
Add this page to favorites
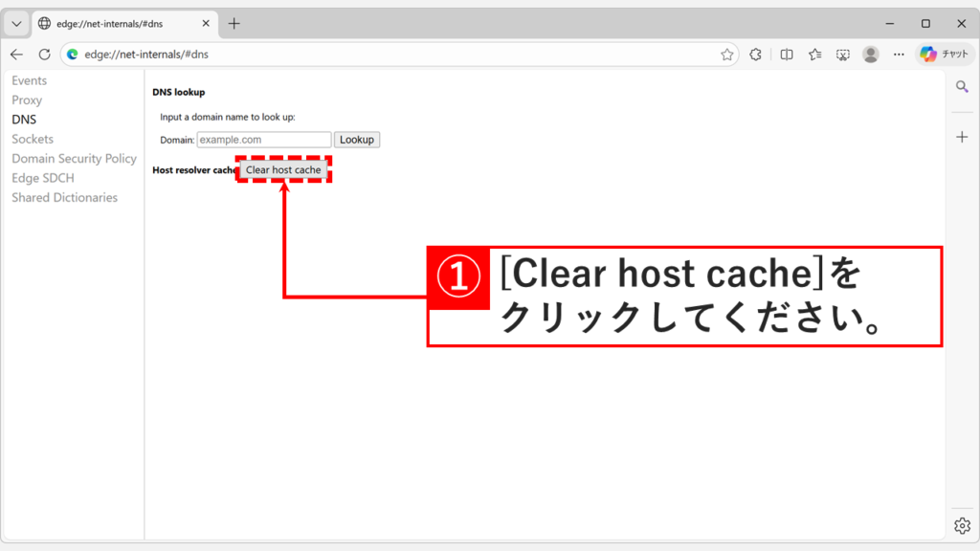[727, 55]
